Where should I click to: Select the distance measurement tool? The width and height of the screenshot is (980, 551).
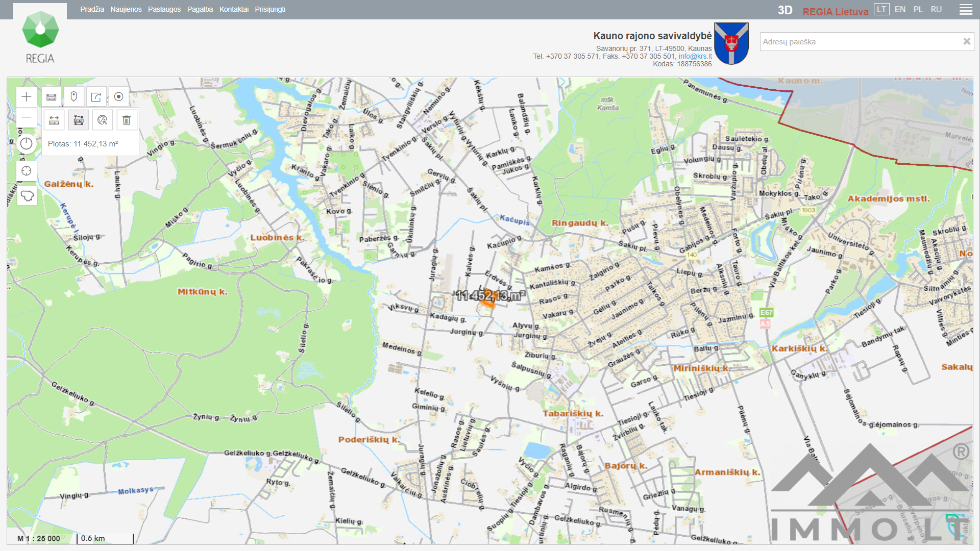coord(54,120)
